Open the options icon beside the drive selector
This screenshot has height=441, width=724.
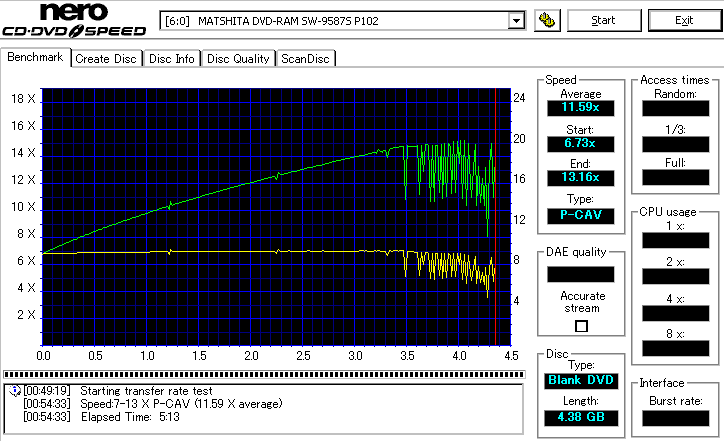pyautogui.click(x=546, y=20)
